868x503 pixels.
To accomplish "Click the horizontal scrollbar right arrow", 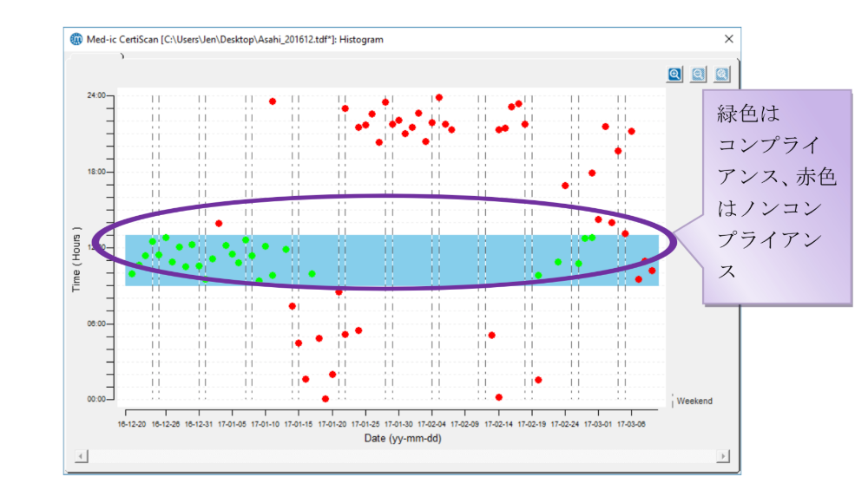I will (x=722, y=456).
